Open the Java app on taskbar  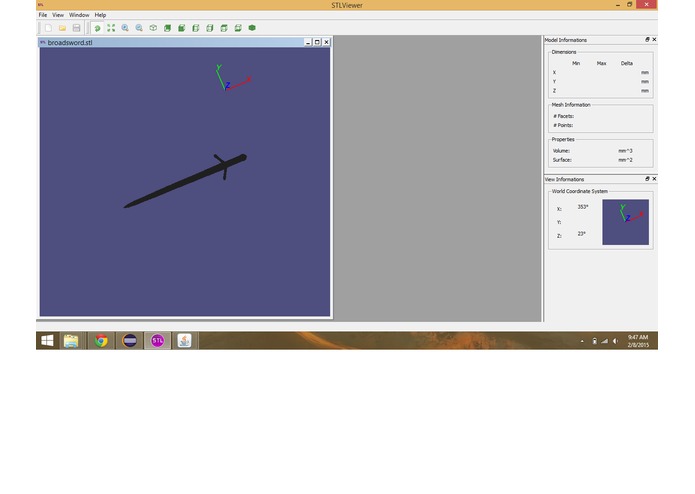pos(184,341)
